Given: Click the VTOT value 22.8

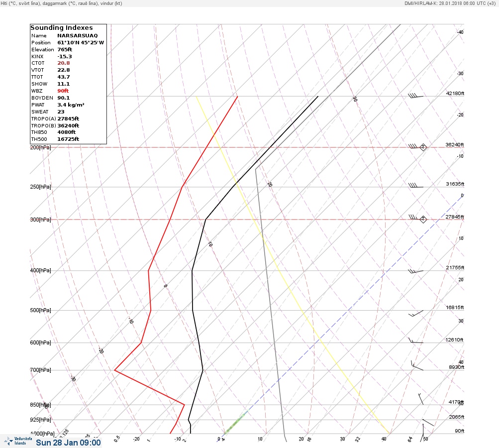Looking at the screenshot, I should point(64,70).
